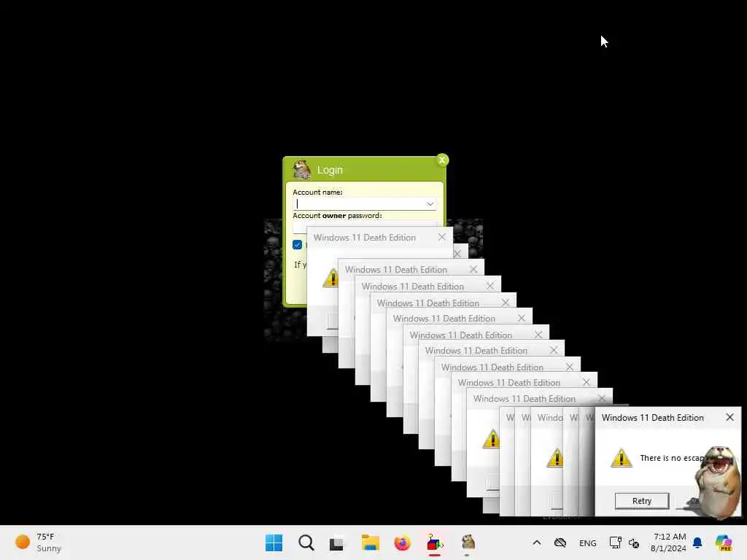Open the Windows Start menu

point(274,542)
